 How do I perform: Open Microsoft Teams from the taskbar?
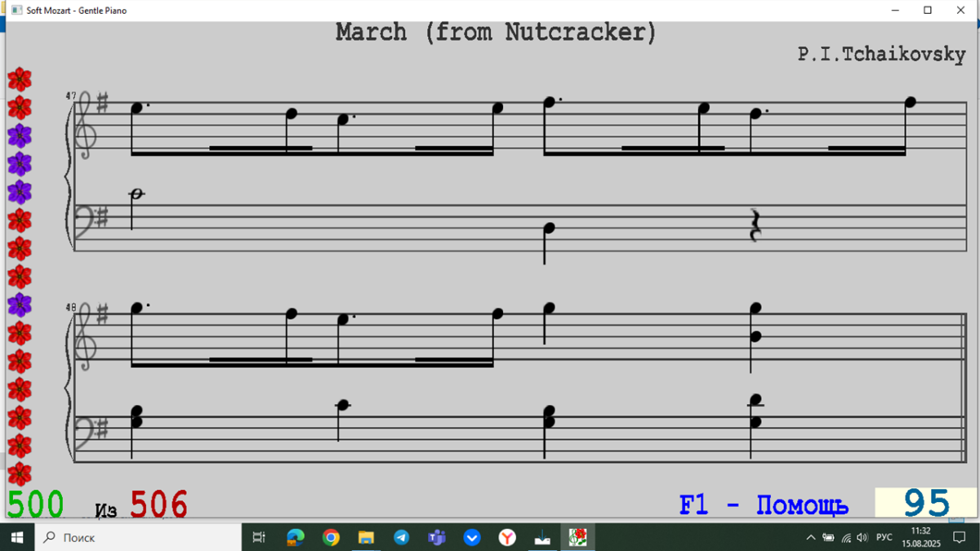click(x=437, y=537)
